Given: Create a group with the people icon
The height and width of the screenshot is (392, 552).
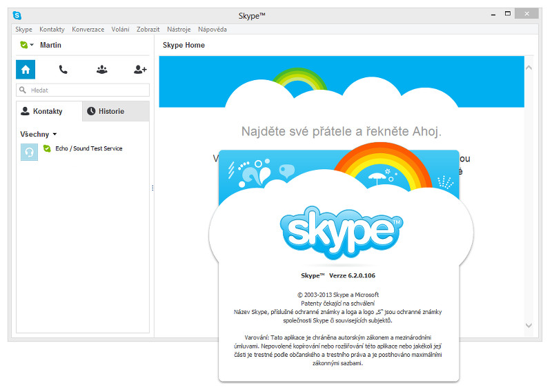Looking at the screenshot, I should click(101, 70).
